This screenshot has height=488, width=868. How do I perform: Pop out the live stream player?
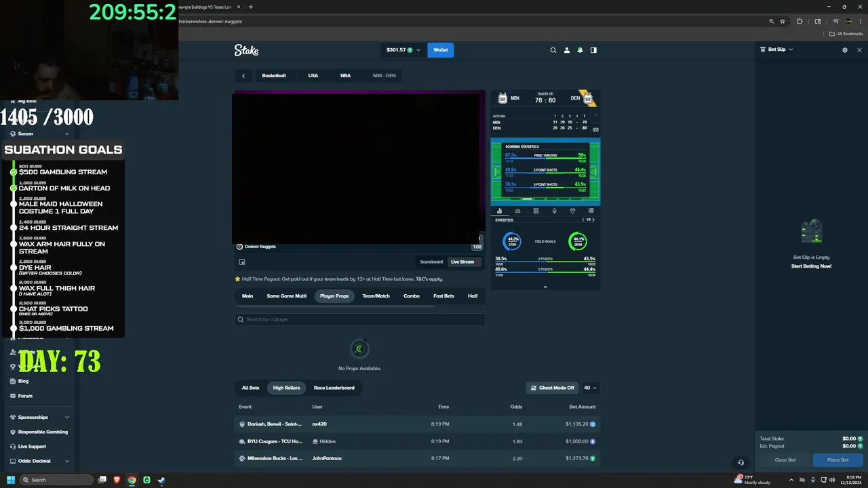point(242,262)
